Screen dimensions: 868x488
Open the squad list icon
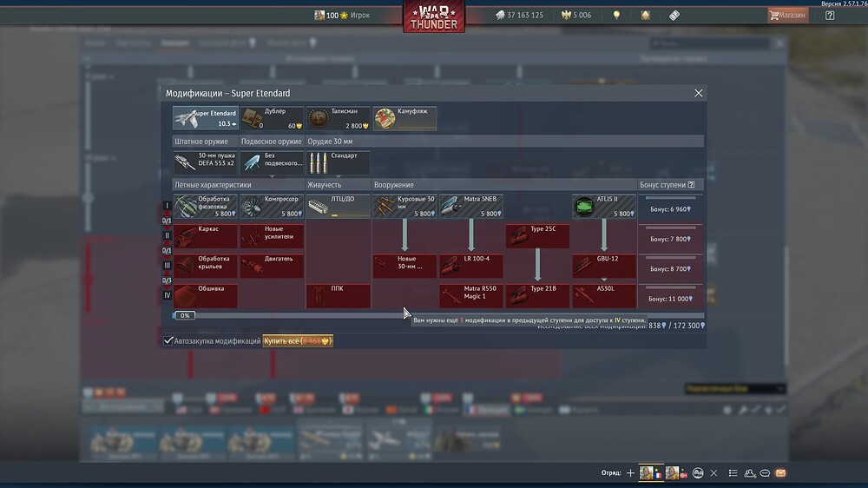click(733, 473)
